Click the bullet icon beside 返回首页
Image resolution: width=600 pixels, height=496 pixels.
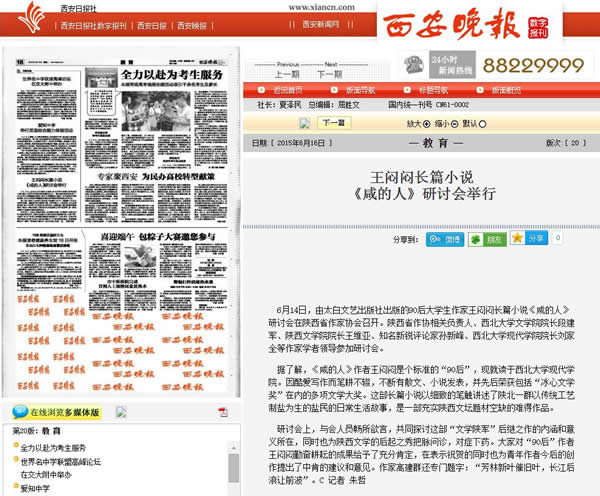tap(261, 90)
